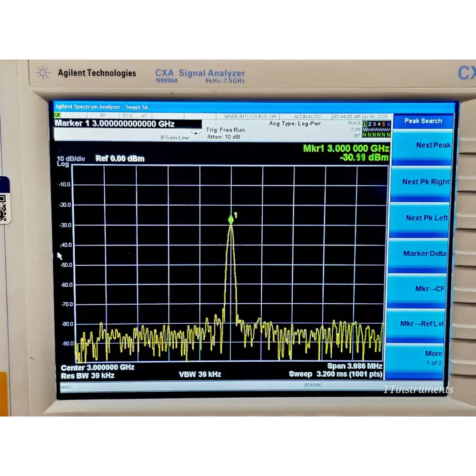Click the 'Log' scale type label

point(63,164)
